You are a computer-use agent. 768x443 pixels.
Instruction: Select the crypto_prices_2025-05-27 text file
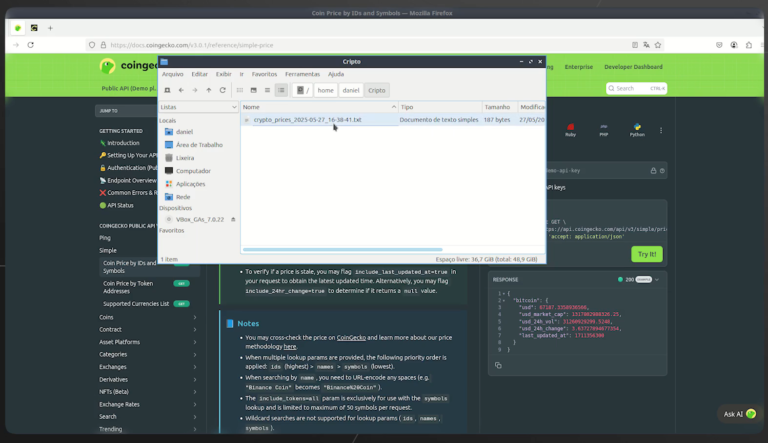pos(307,119)
